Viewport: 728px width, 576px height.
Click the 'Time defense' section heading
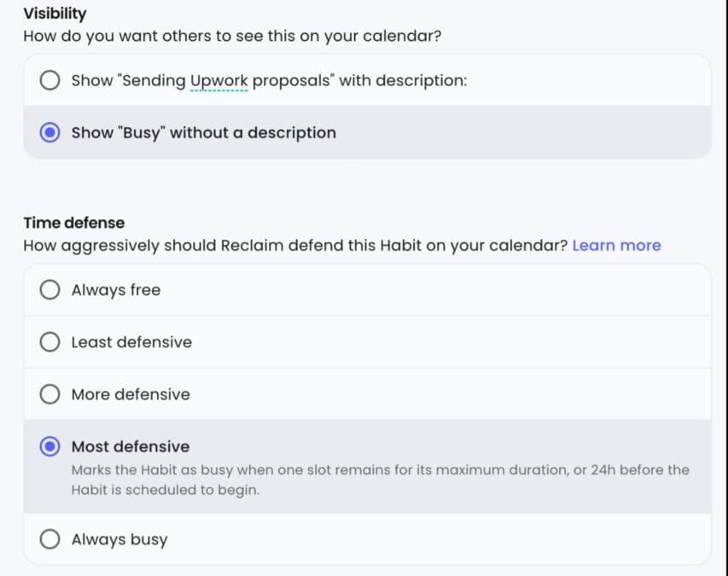73,222
